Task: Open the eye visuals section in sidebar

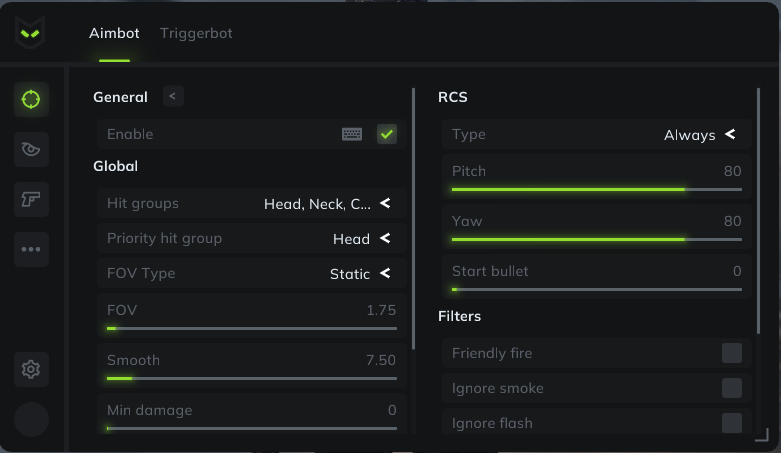Action: tap(31, 149)
